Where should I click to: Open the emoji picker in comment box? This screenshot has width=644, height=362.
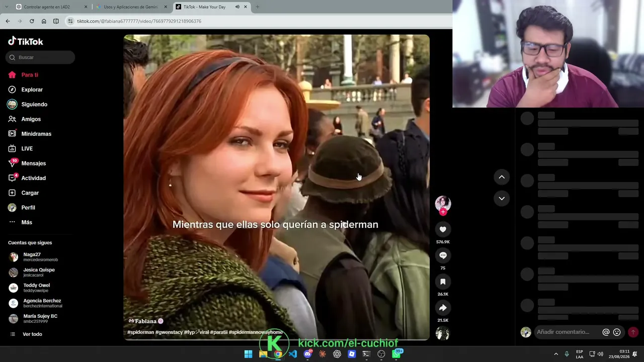click(x=617, y=332)
